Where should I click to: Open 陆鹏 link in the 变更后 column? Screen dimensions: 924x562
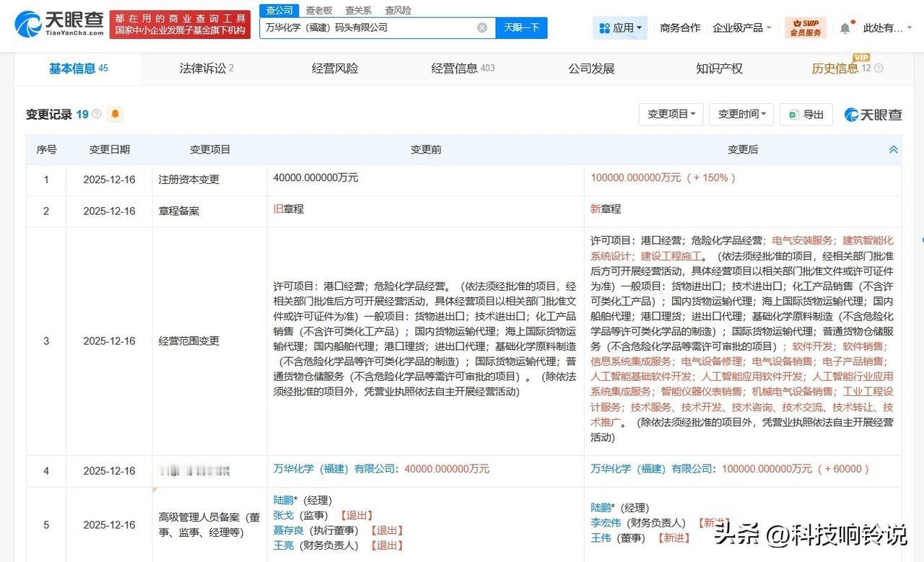pyautogui.click(x=601, y=507)
